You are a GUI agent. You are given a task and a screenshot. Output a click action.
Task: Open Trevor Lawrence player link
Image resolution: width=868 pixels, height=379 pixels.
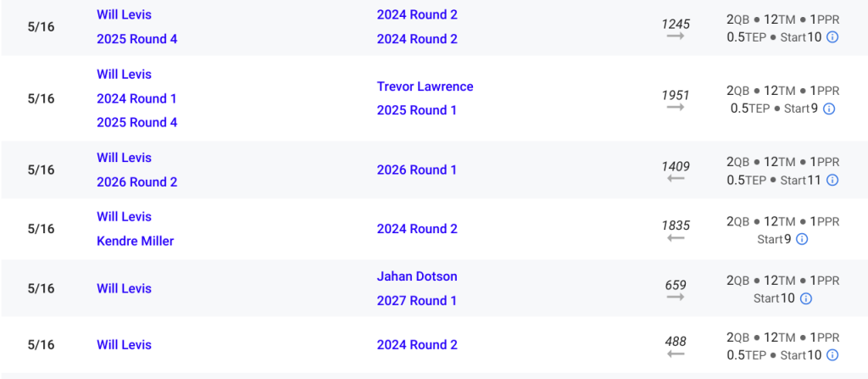click(x=426, y=86)
